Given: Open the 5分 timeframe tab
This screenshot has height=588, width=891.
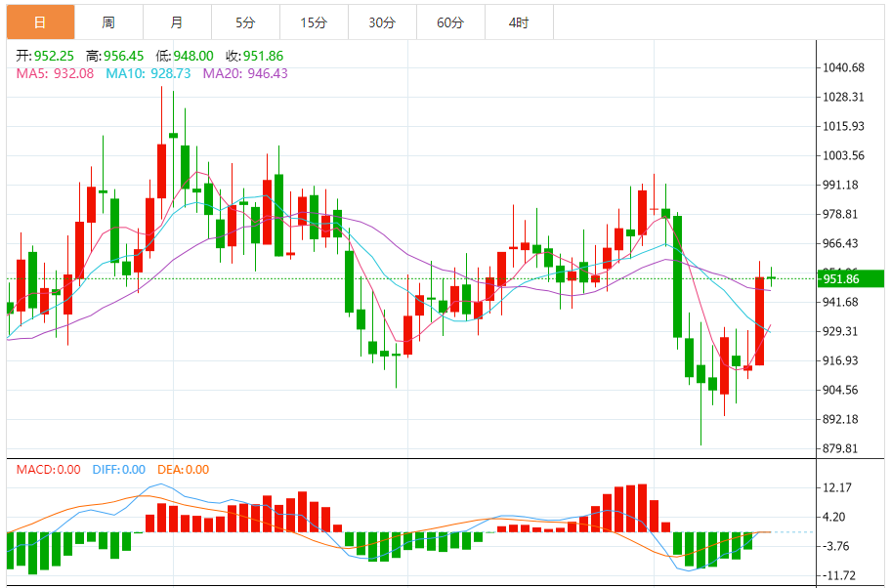Looking at the screenshot, I should point(245,22).
